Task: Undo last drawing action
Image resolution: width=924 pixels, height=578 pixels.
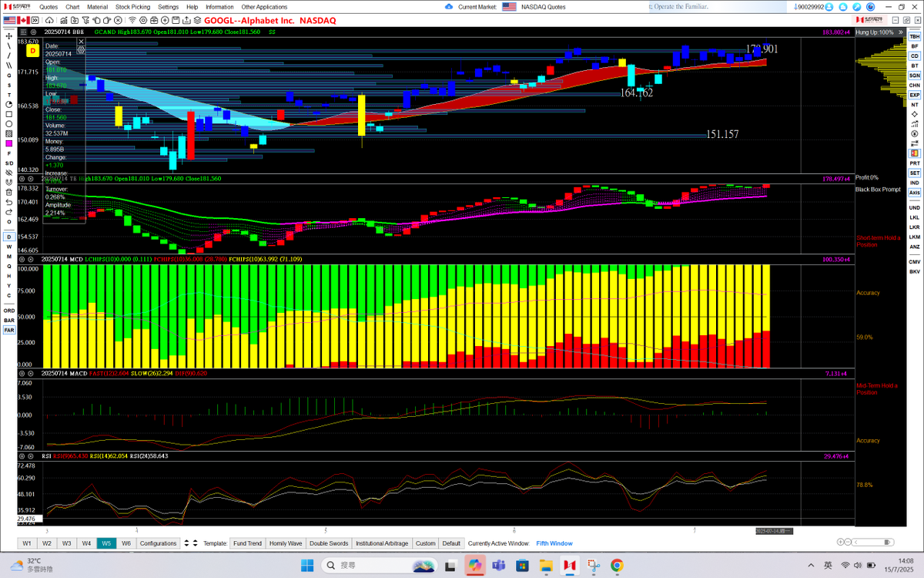Action: pos(8,202)
